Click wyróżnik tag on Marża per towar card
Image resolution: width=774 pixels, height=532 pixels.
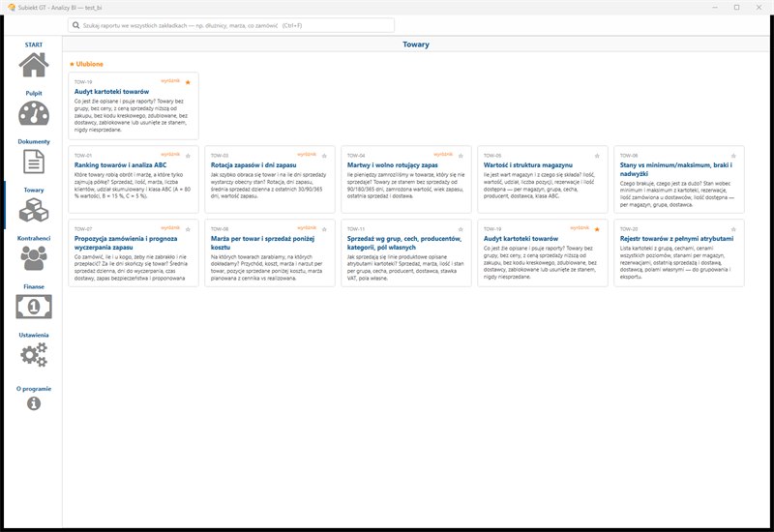[307, 228]
